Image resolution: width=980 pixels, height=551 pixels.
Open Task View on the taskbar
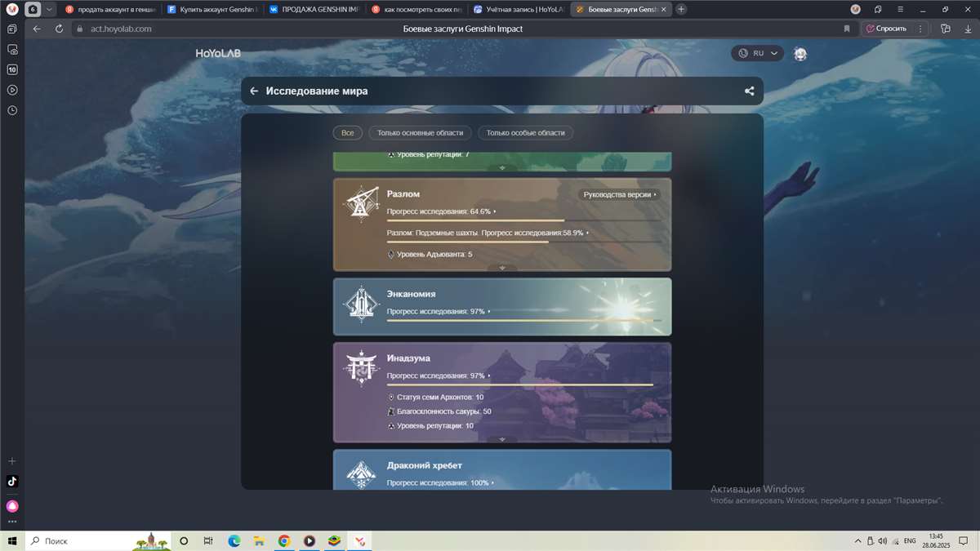click(x=208, y=540)
